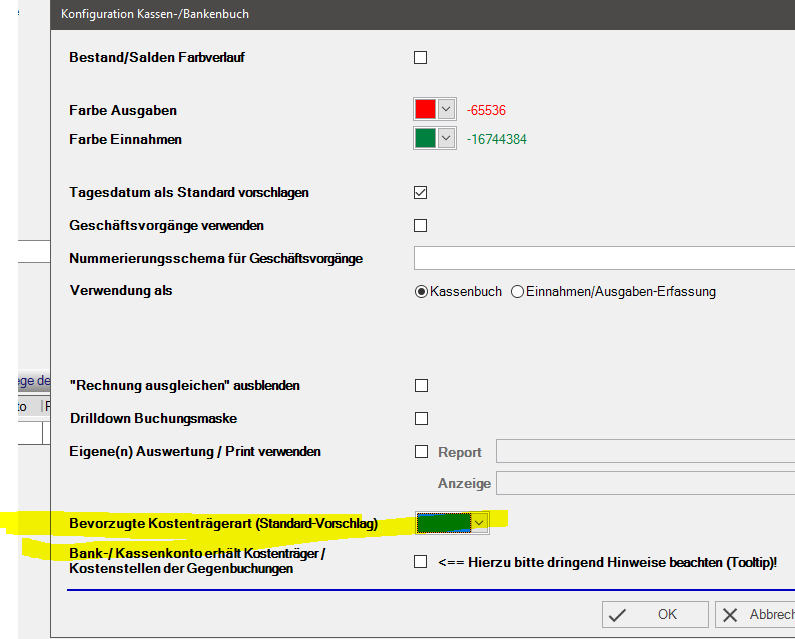Tick Geschäftsvorgänge verwenden checkbox
This screenshot has height=639, width=795.
421,226
